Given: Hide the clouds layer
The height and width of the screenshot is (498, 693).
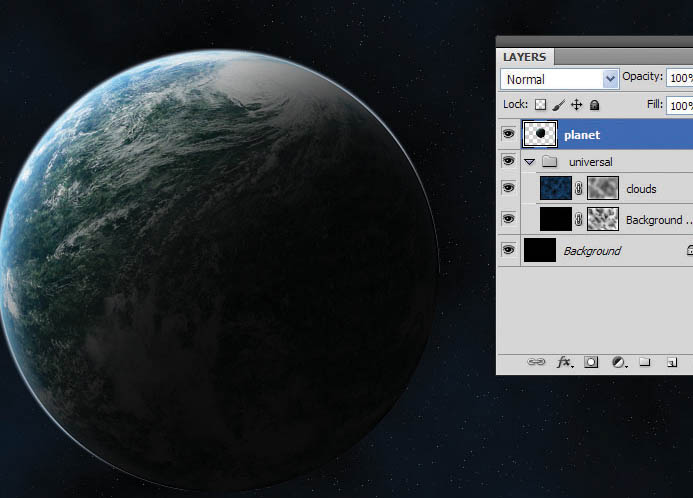Looking at the screenshot, I should pos(509,188).
